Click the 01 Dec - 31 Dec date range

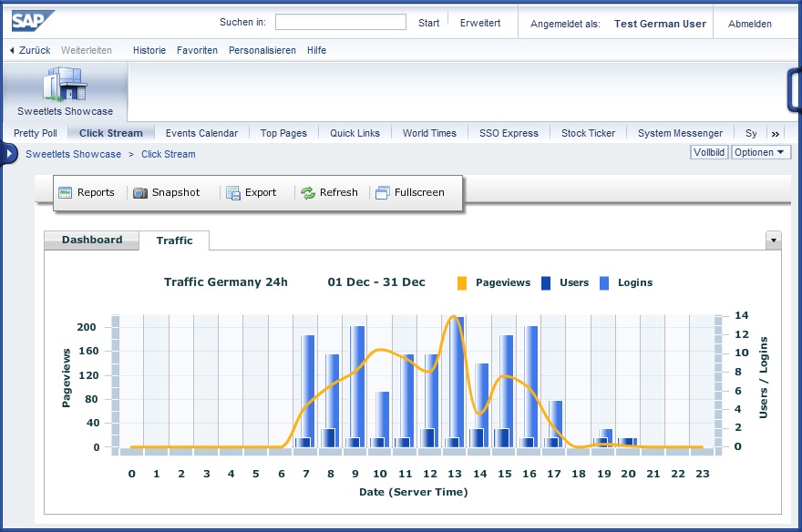[x=376, y=282]
